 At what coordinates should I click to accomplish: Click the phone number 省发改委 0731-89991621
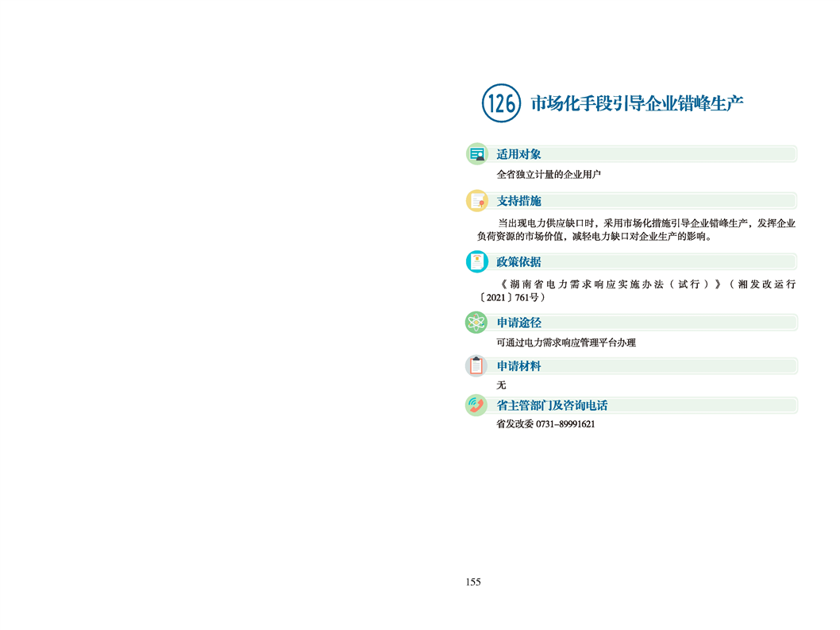[x=545, y=424]
